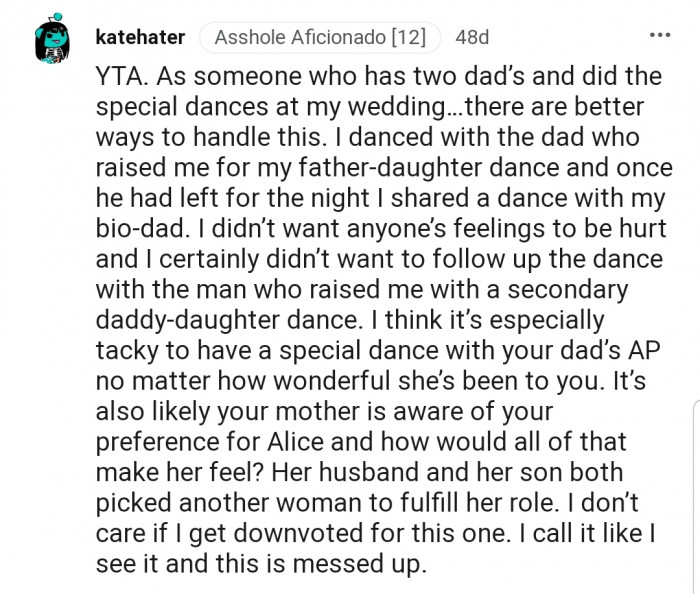Tap the 'YTA' verdict at comment start
Screen dimensions: 700x594
tap(120, 77)
